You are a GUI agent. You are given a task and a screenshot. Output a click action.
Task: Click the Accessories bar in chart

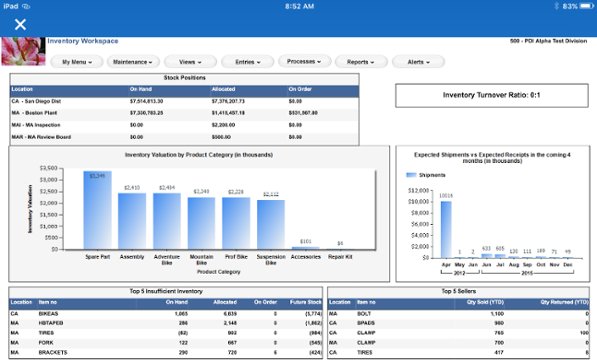305,248
